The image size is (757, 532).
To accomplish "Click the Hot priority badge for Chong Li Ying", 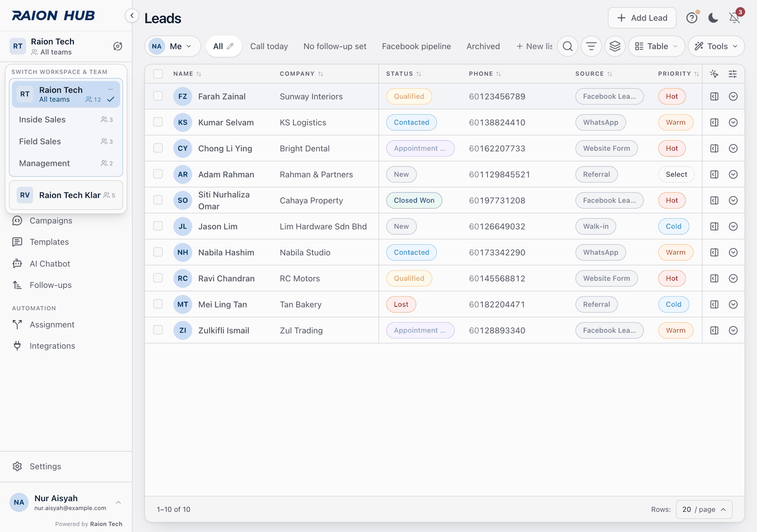I will click(x=672, y=148).
